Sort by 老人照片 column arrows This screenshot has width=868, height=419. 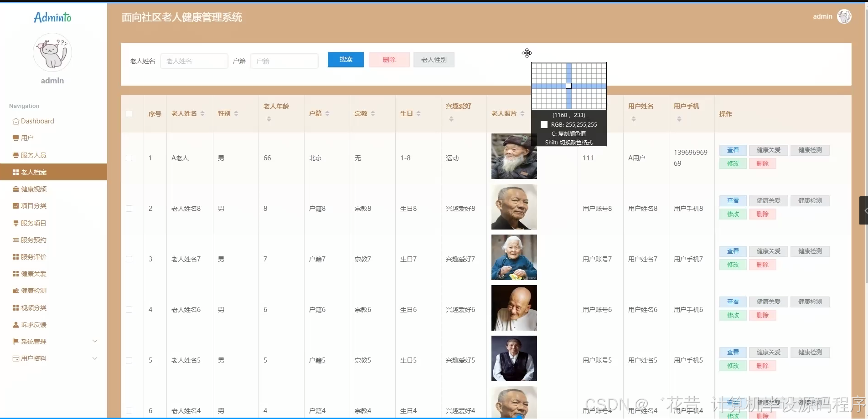click(x=522, y=113)
